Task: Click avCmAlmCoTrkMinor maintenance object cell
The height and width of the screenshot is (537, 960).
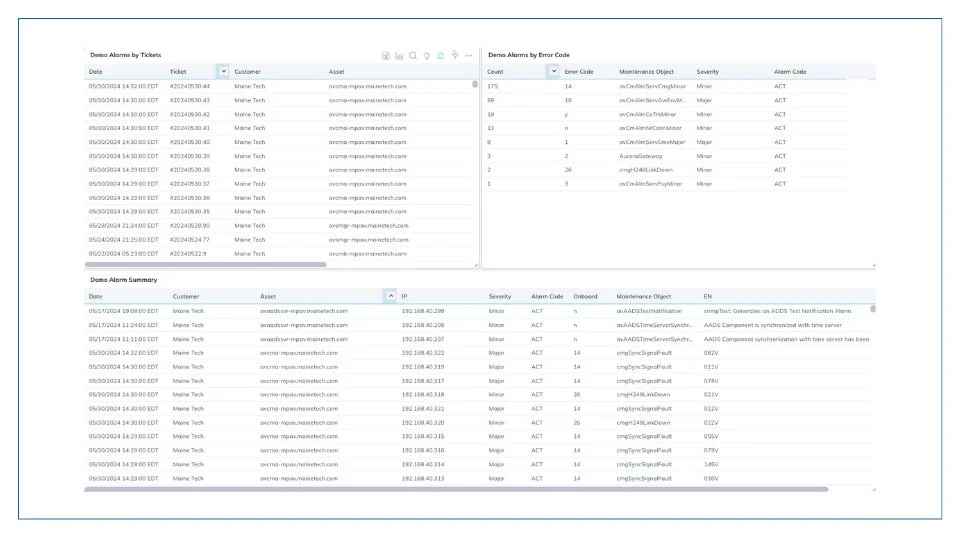Action: pos(647,115)
